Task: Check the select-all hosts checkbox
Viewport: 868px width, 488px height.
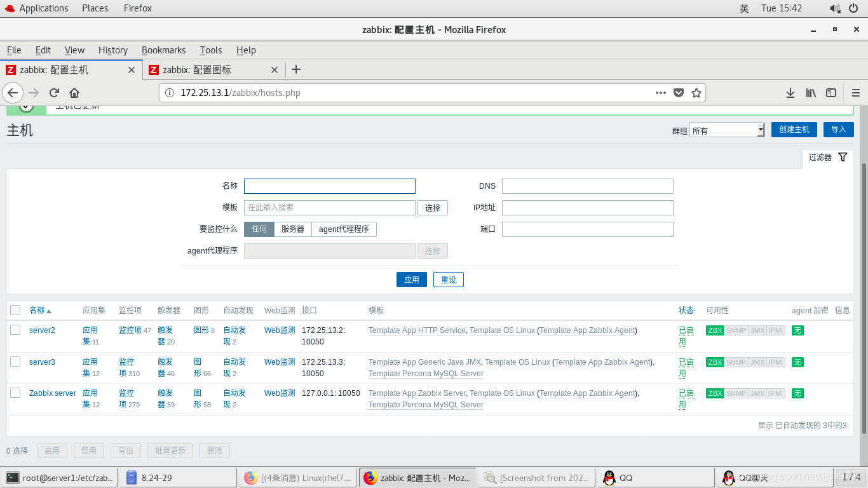Action: coord(15,310)
